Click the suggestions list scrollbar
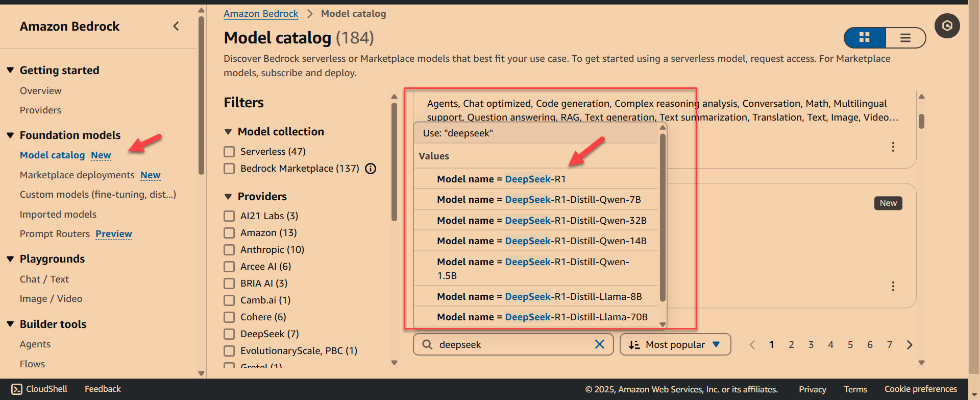 (663, 217)
